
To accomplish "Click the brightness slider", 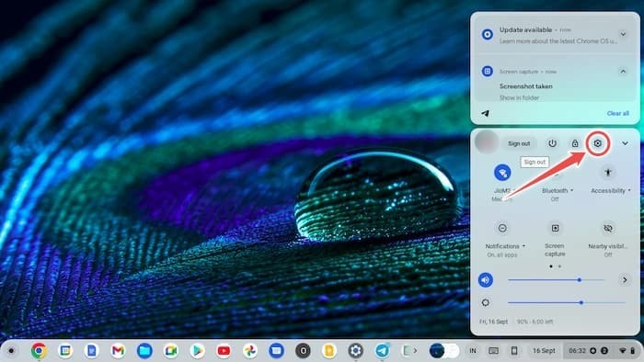I will [567, 302].
